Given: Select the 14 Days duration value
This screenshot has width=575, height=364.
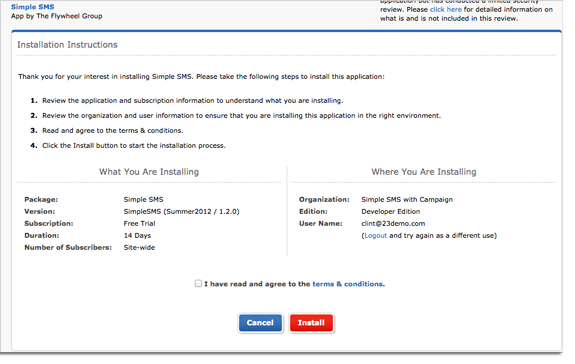Looking at the screenshot, I should (x=137, y=235).
